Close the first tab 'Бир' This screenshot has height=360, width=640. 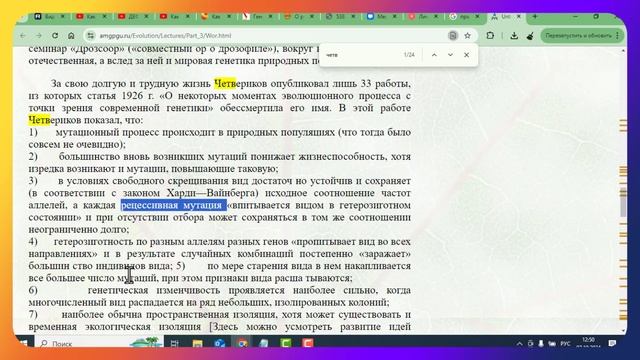coord(63,17)
